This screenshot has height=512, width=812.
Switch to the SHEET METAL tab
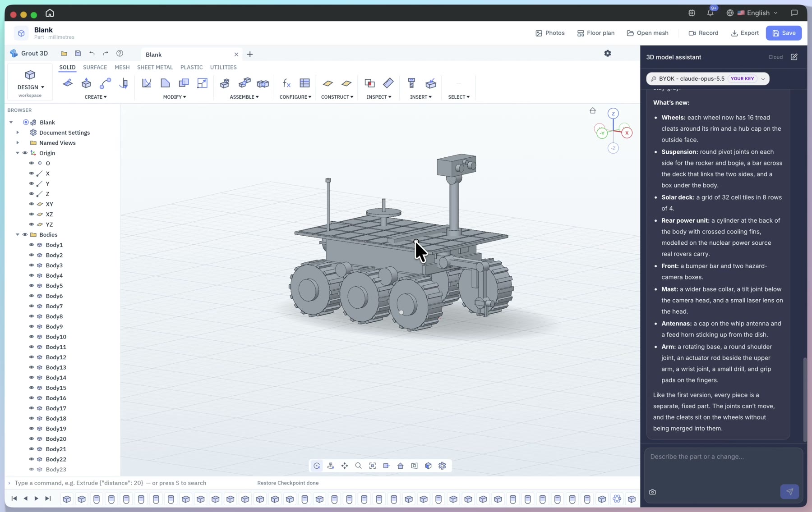tap(155, 67)
